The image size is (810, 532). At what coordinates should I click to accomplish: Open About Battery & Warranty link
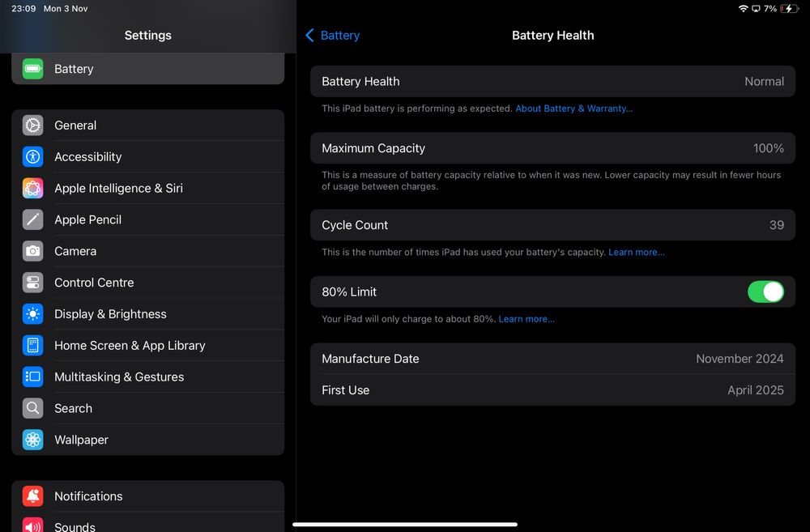click(x=573, y=109)
